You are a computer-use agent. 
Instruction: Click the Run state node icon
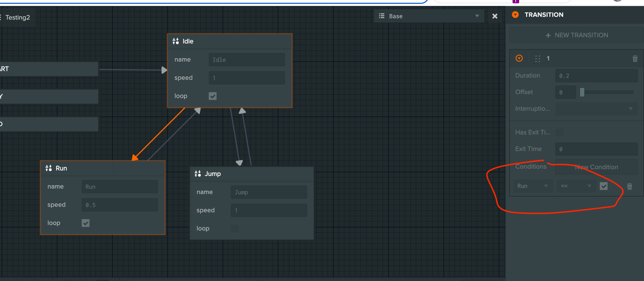click(49, 168)
